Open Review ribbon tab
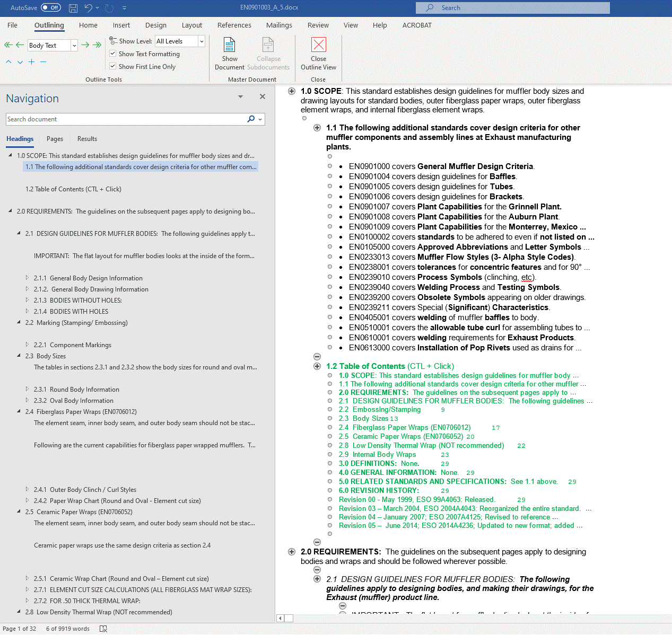672x635 pixels. click(x=318, y=25)
